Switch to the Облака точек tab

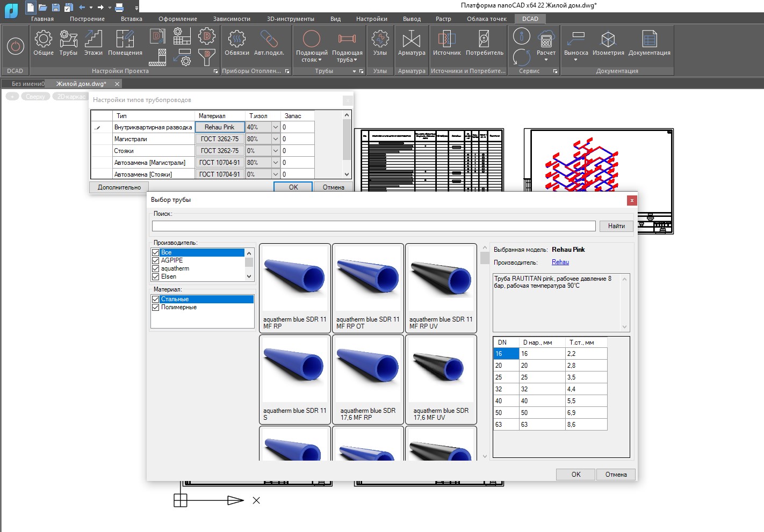point(487,19)
